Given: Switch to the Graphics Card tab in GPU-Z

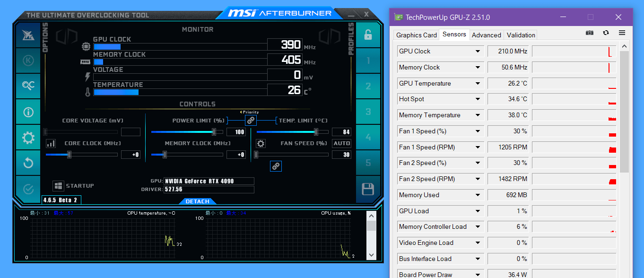Looking at the screenshot, I should click(x=417, y=35).
